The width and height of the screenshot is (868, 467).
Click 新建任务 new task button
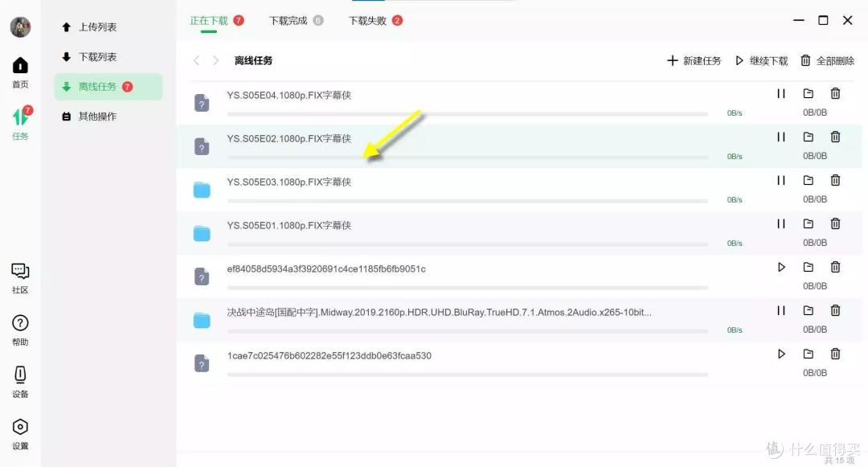(x=694, y=61)
